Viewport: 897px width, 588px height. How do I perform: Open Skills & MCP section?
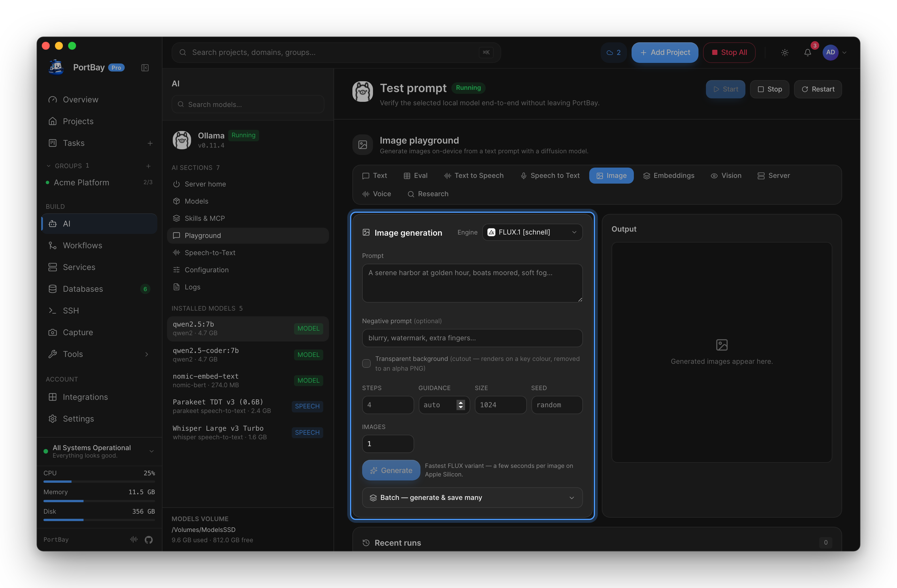248,218
